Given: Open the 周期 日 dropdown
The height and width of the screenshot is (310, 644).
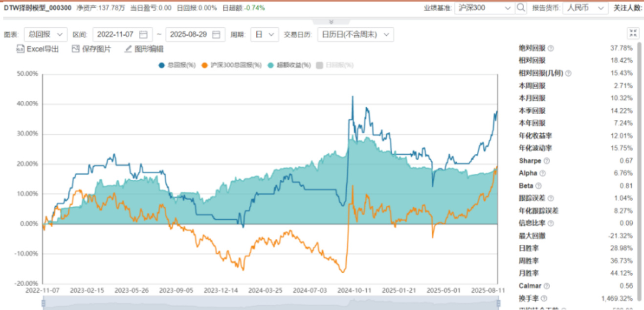Looking at the screenshot, I should pyautogui.click(x=265, y=34).
